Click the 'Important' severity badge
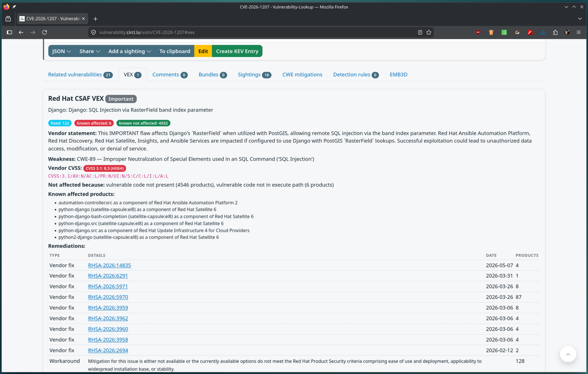This screenshot has width=588, height=374. click(x=121, y=99)
